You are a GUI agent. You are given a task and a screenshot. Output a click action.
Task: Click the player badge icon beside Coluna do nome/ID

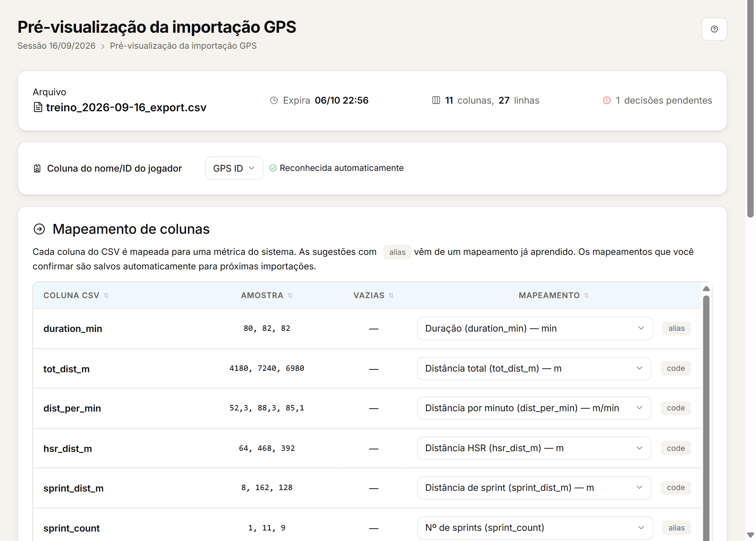37,168
